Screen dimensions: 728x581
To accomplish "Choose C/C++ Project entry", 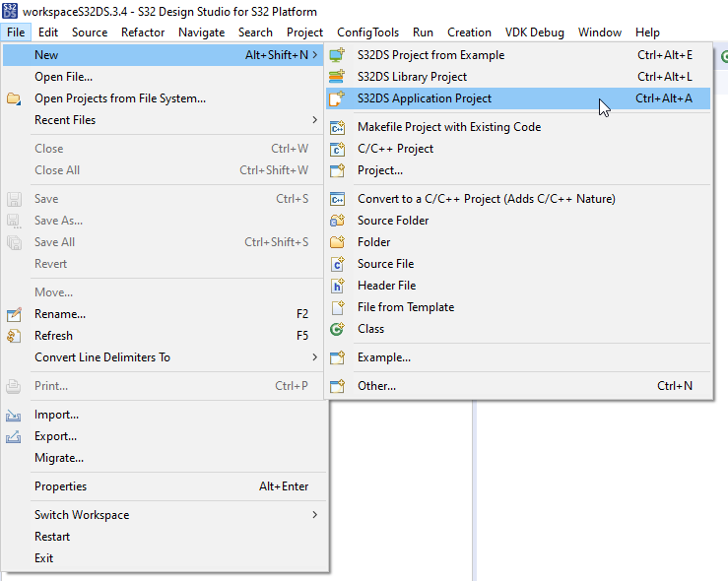I will pos(518,149).
